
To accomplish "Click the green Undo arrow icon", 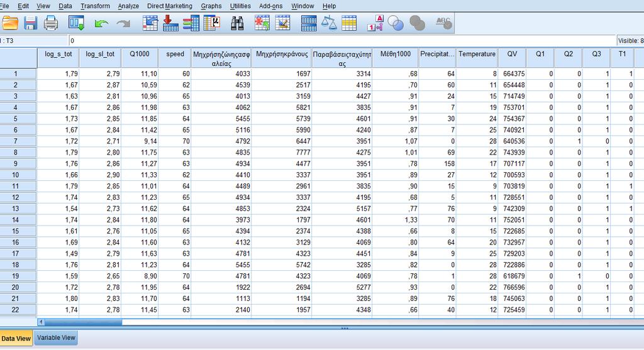I will click(x=101, y=23).
